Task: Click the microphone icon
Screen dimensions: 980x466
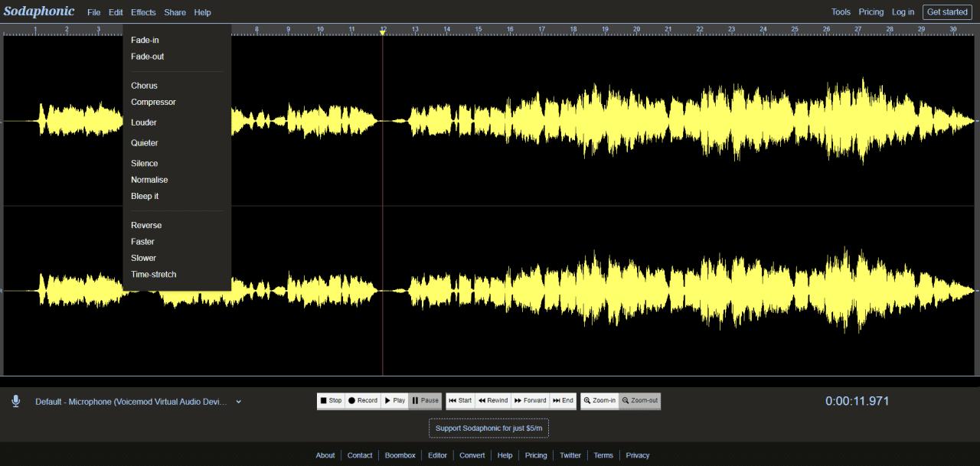Action: tap(15, 401)
